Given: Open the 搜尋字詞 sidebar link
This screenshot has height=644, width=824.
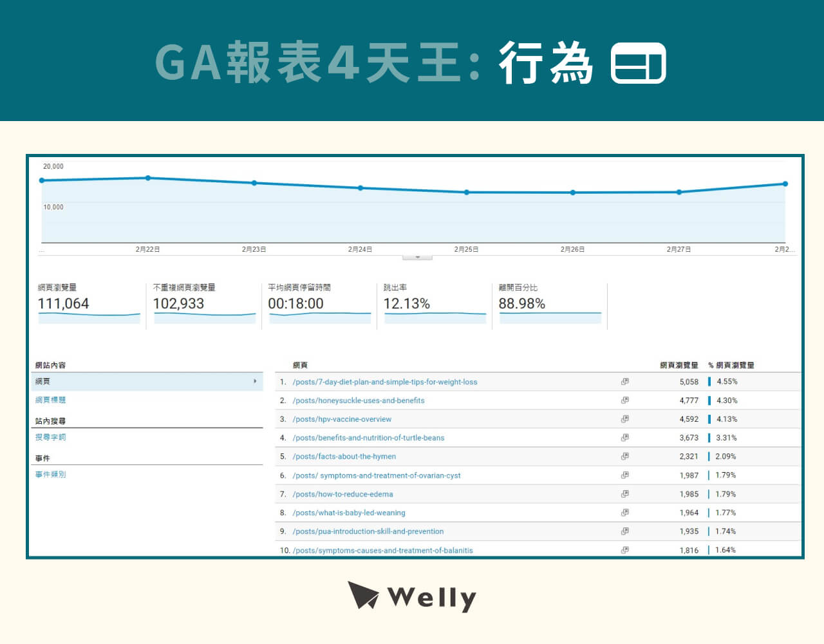Looking at the screenshot, I should point(51,437).
